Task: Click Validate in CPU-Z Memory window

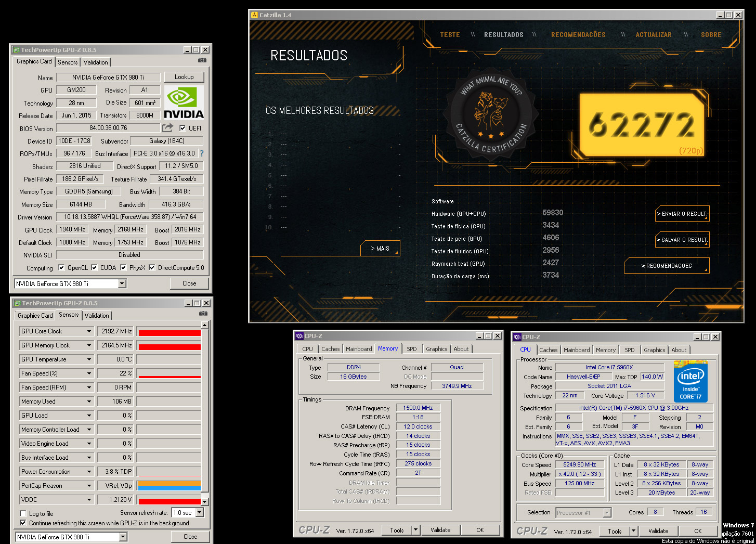Action: (x=440, y=530)
